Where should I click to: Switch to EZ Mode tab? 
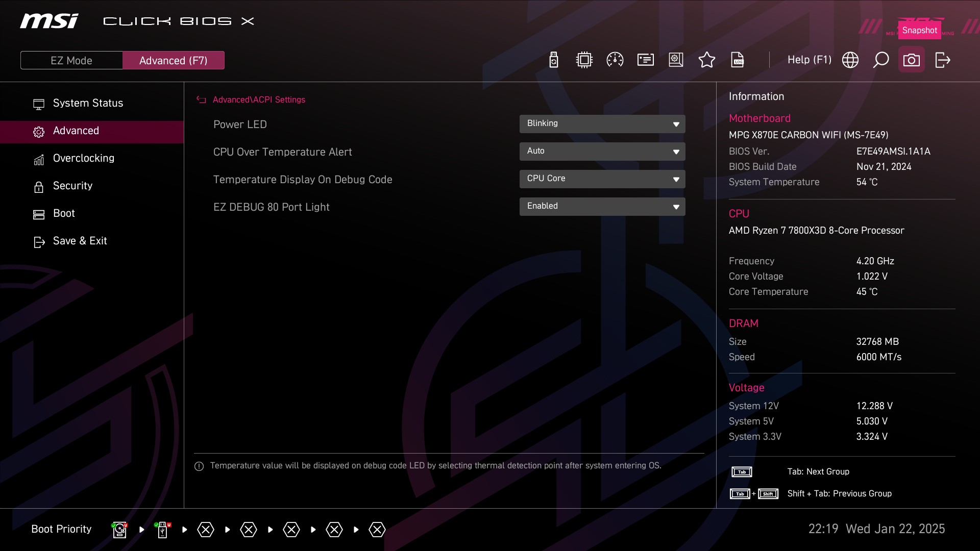pyautogui.click(x=71, y=60)
